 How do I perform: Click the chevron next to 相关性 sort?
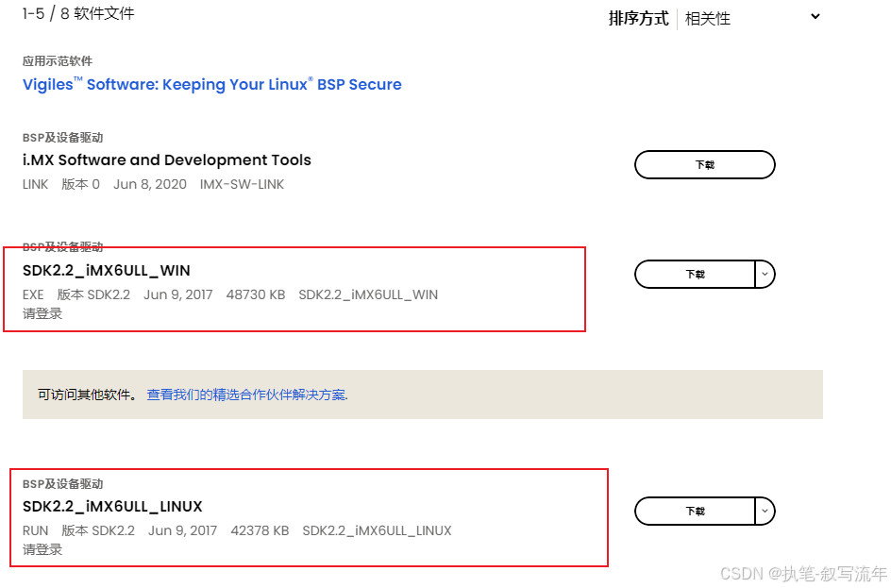(815, 16)
